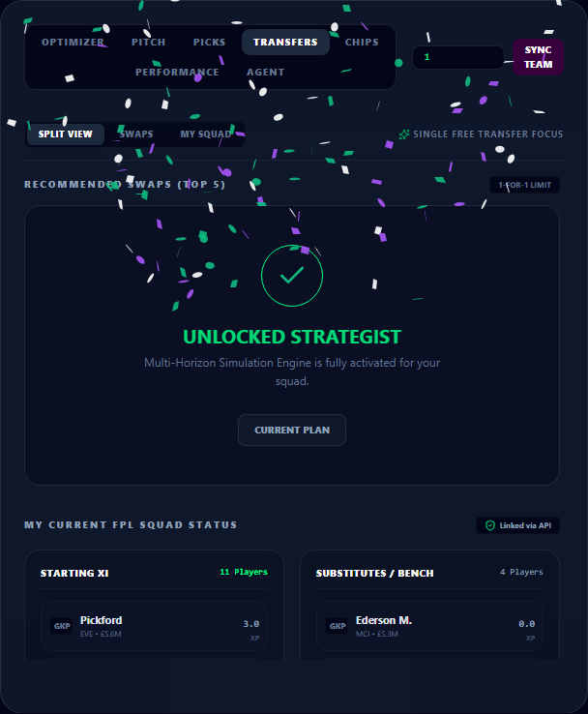Click the Current Plan button
Viewport: 588px width, 714px height.
point(292,430)
